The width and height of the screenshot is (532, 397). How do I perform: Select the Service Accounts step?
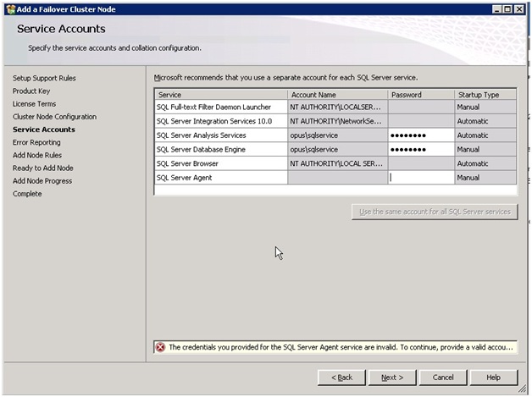pos(44,130)
